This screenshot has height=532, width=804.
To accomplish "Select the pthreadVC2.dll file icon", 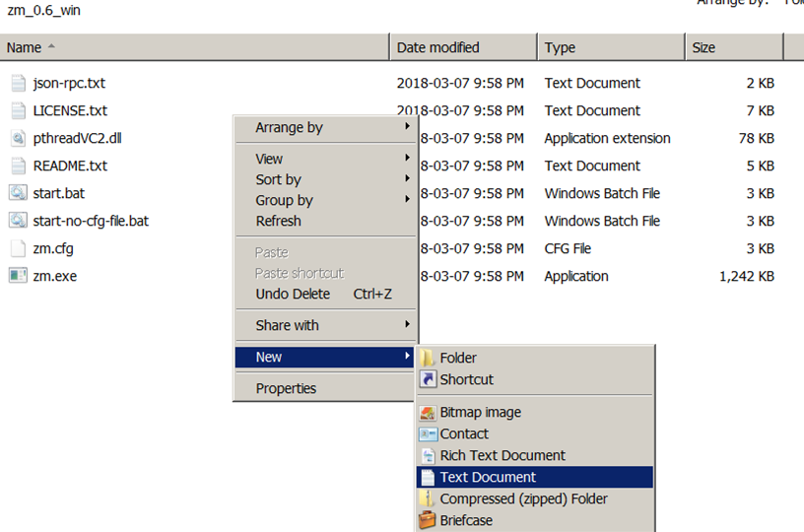I will (18, 139).
